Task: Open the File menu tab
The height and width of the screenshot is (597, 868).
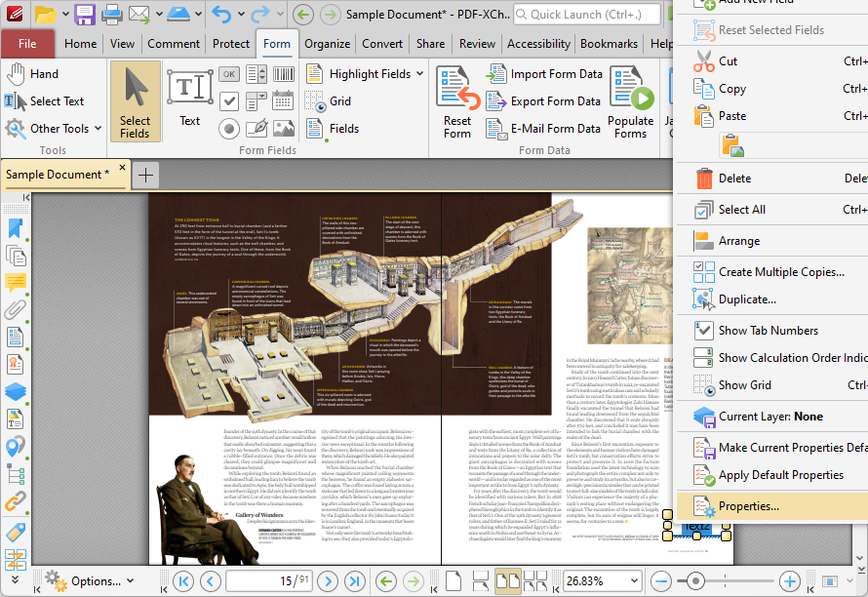Action: (x=27, y=44)
